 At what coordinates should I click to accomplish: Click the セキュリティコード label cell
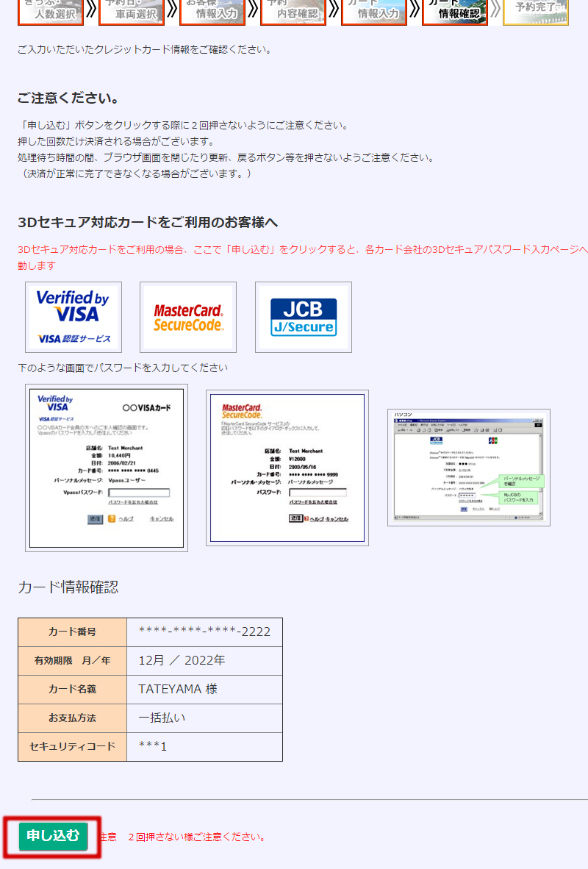tap(73, 746)
